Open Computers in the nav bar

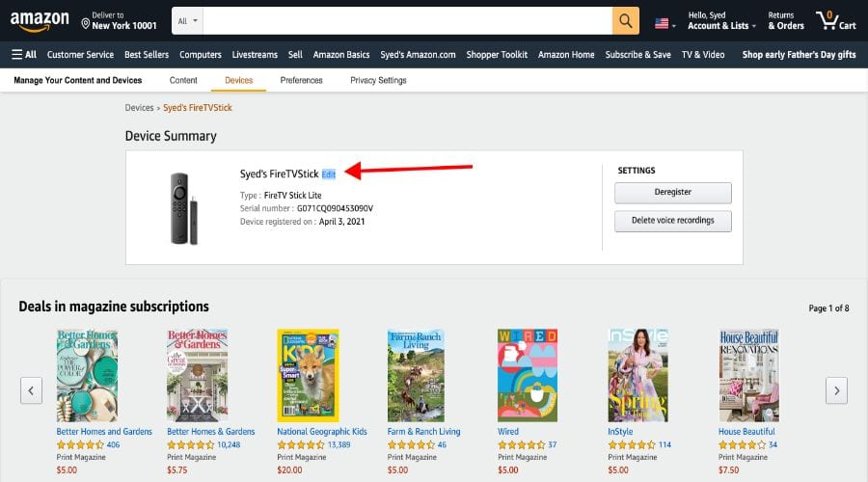click(x=201, y=55)
